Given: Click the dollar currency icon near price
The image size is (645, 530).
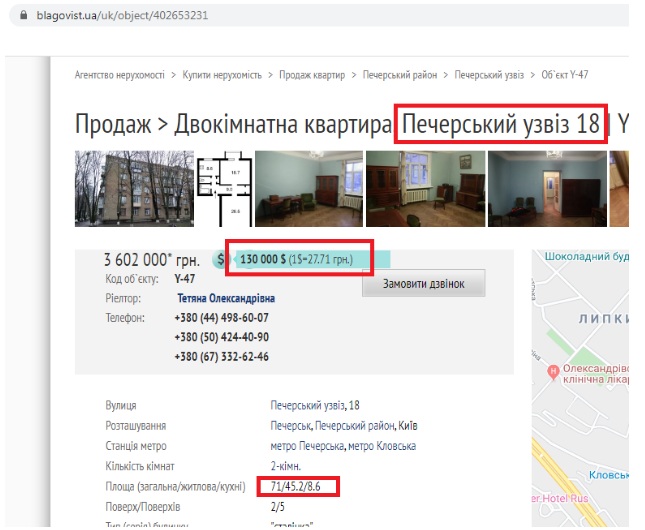Looking at the screenshot, I should click(220, 260).
